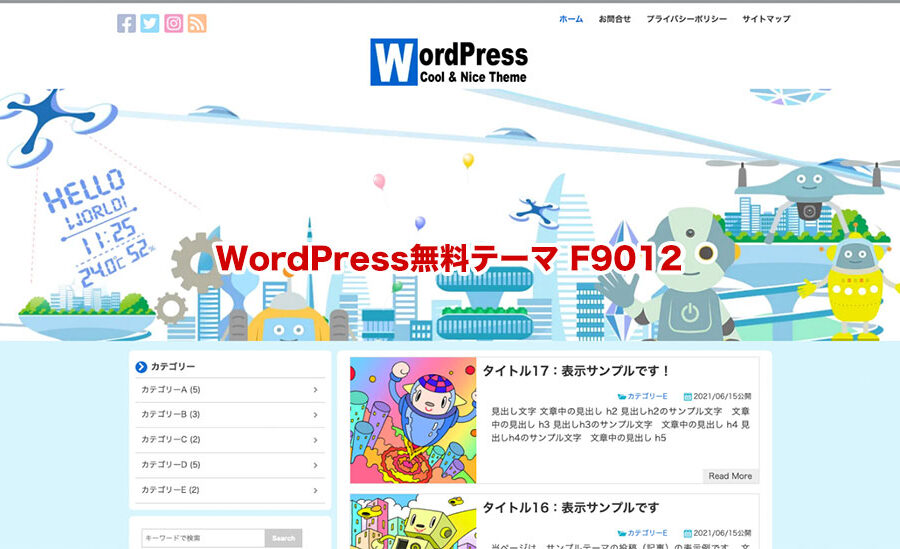900x549 pixels.
Task: Click the カテゴリー sidebar heading
Action: (x=173, y=367)
